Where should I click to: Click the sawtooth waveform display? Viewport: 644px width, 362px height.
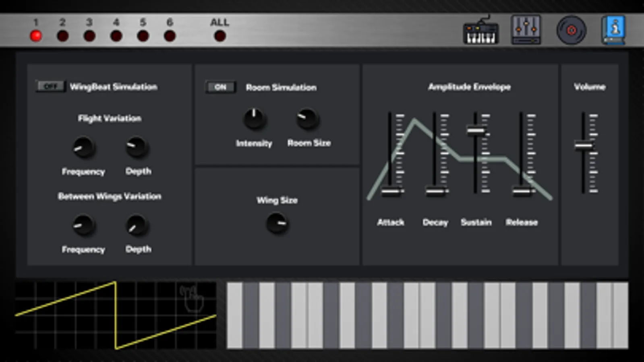[116, 315]
